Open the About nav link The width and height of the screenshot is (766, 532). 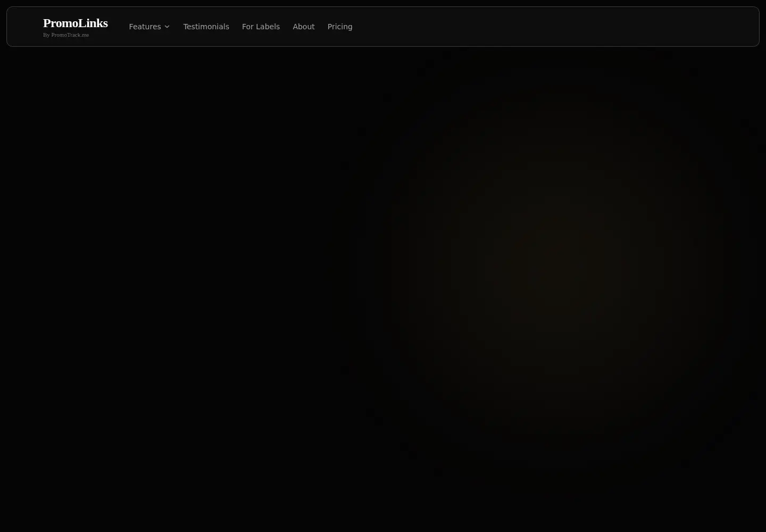pos(304,27)
